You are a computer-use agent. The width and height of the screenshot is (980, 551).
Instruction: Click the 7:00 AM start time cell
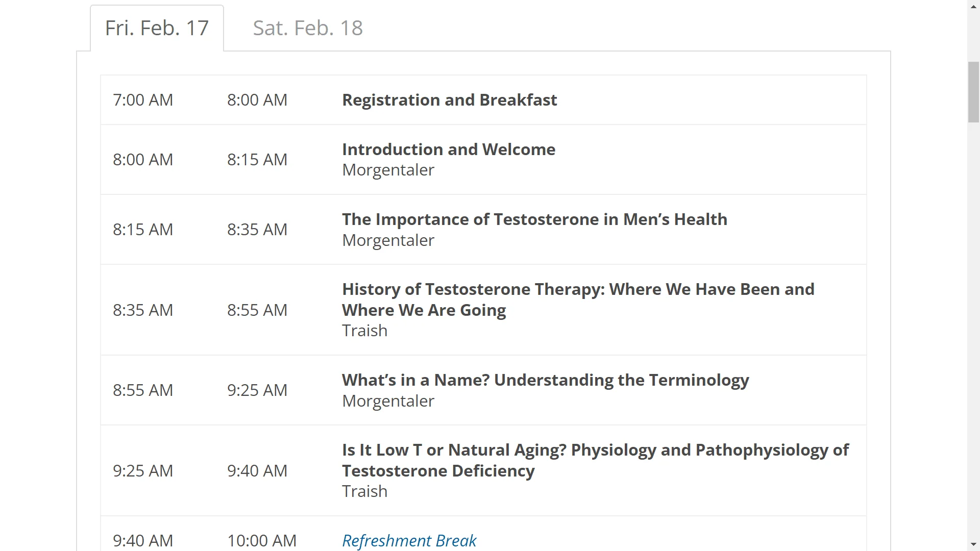pos(143,100)
